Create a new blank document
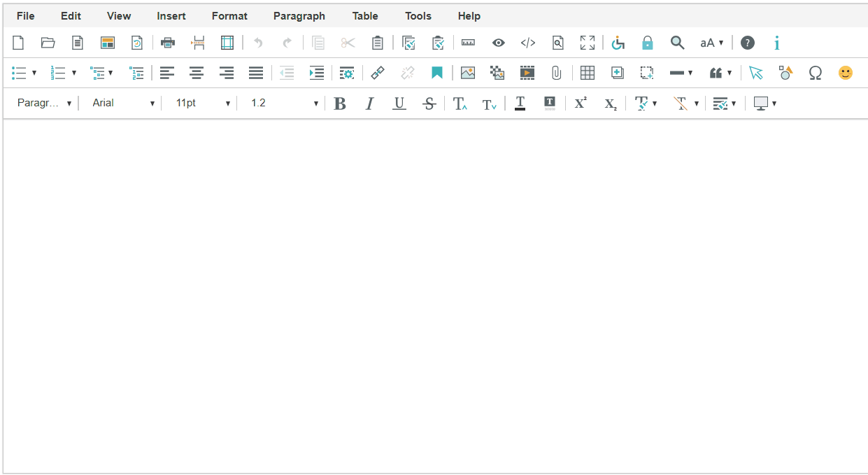Image resolution: width=868 pixels, height=475 pixels. (x=18, y=43)
